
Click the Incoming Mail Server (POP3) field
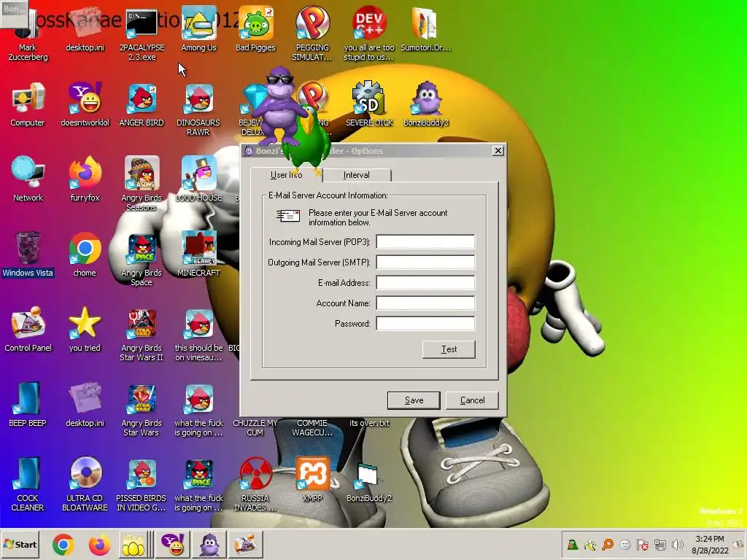[425, 242]
